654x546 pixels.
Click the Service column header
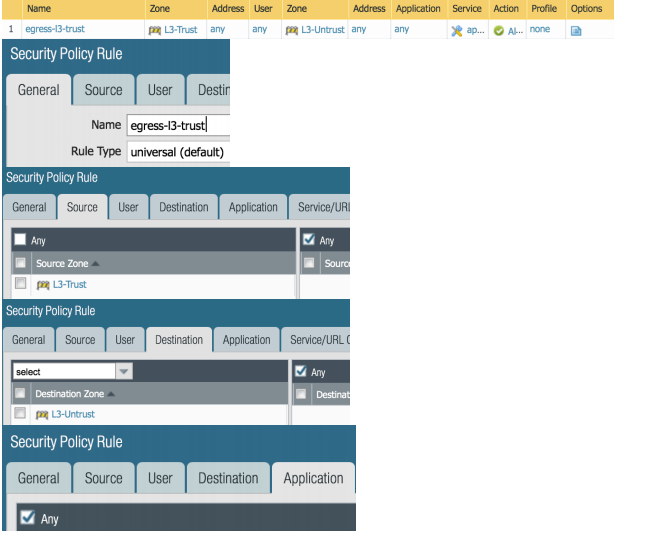(x=467, y=9)
